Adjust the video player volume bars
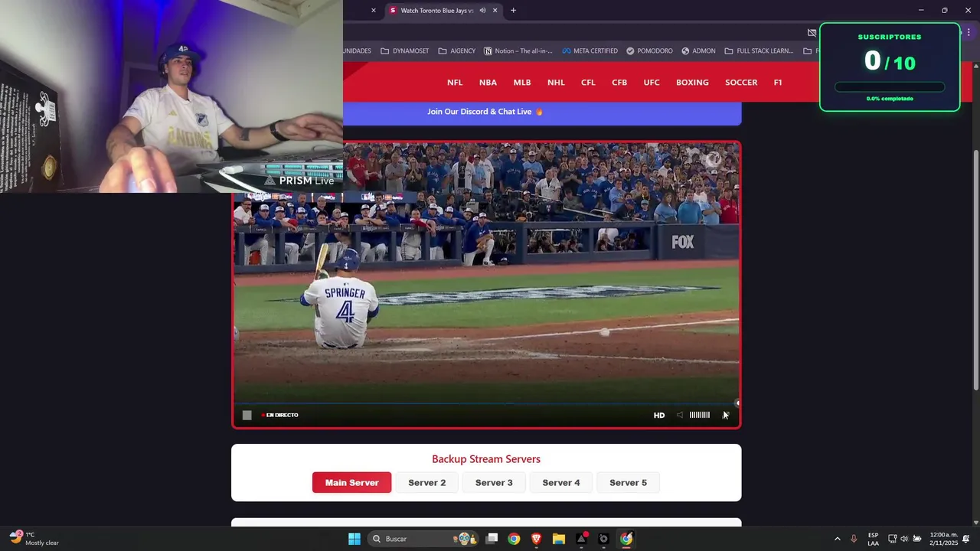Viewport: 980px width, 551px height. (700, 415)
